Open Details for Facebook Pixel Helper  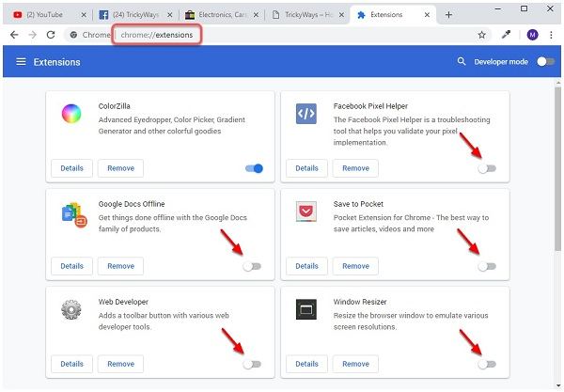306,168
